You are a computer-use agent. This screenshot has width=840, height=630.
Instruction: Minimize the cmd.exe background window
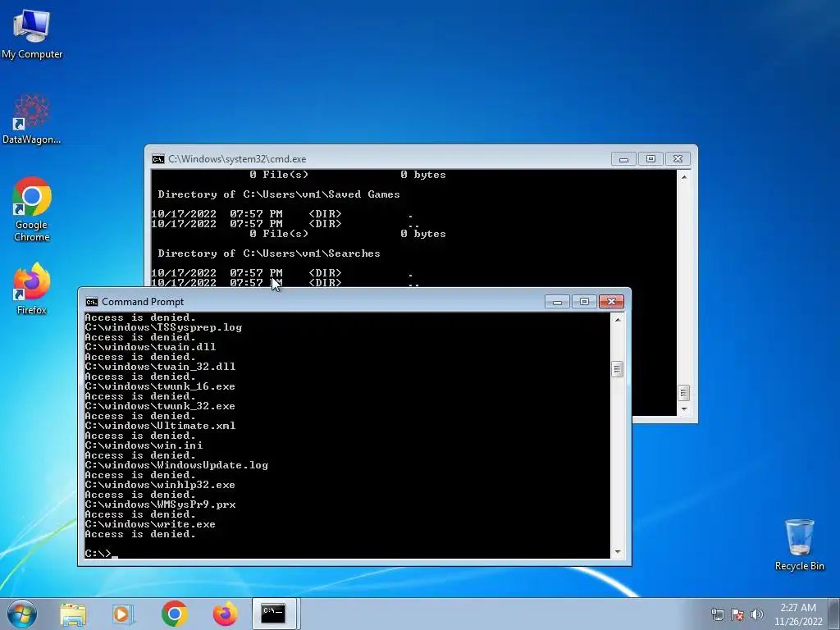pos(623,159)
